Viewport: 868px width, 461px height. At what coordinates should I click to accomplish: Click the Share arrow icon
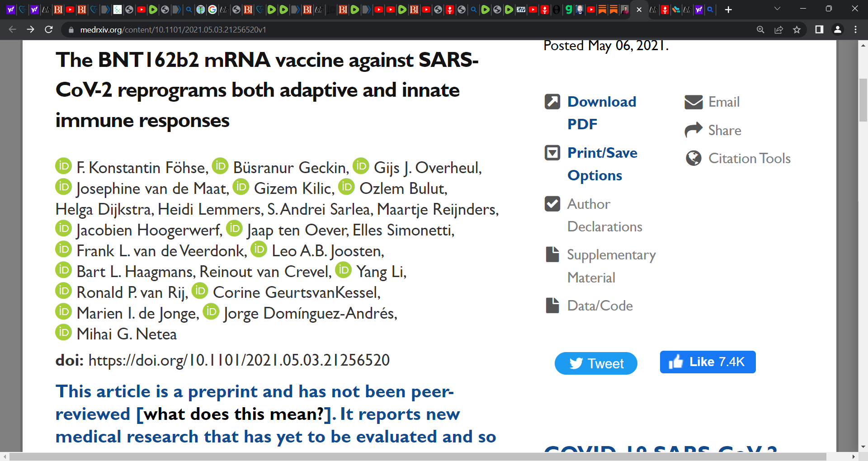pyautogui.click(x=693, y=130)
